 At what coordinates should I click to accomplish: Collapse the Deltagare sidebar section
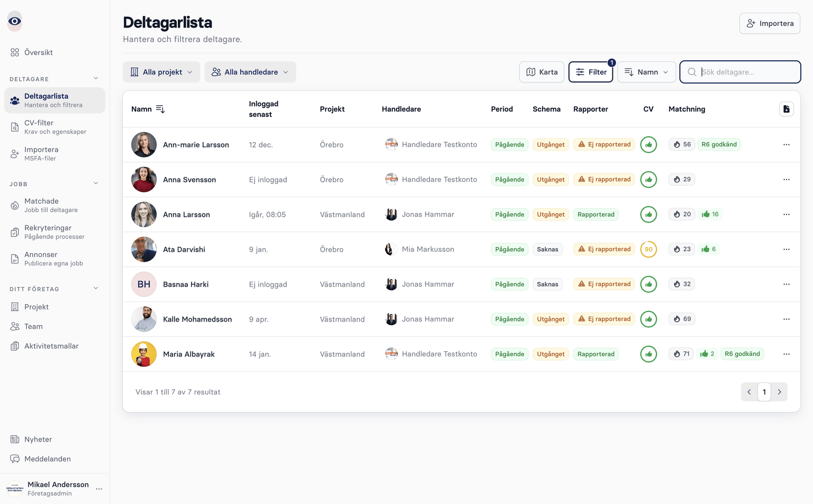(96, 79)
